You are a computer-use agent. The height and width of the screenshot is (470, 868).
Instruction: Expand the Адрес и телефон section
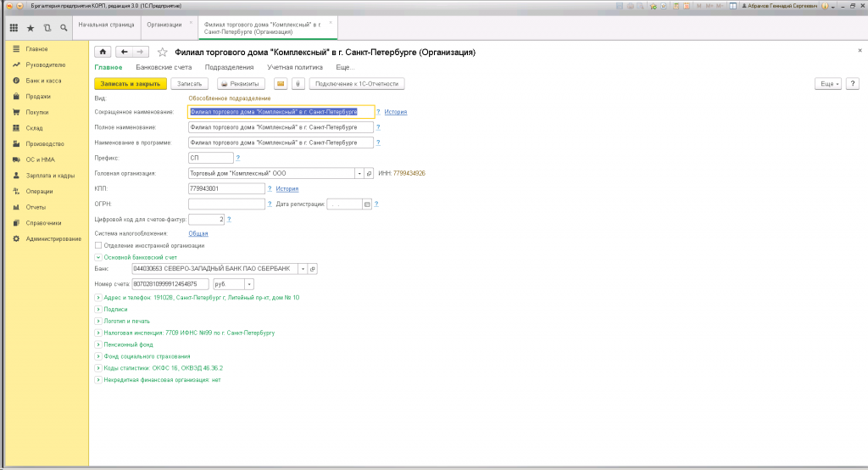pos(99,298)
